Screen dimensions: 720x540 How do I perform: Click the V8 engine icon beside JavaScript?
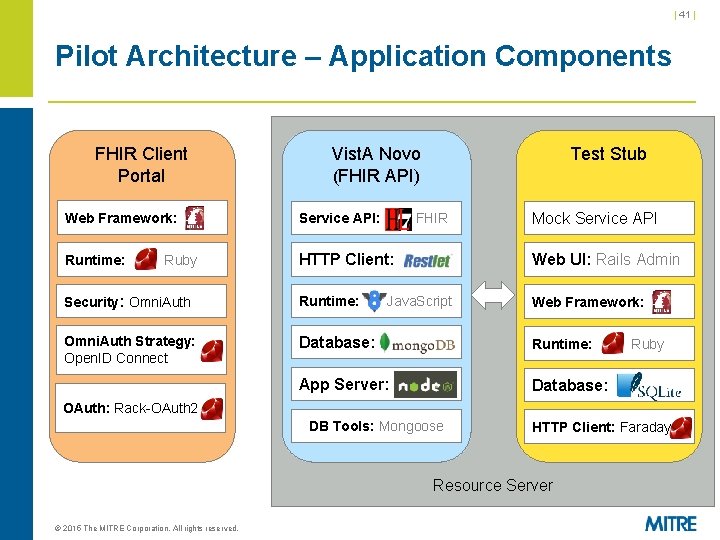coord(374,301)
